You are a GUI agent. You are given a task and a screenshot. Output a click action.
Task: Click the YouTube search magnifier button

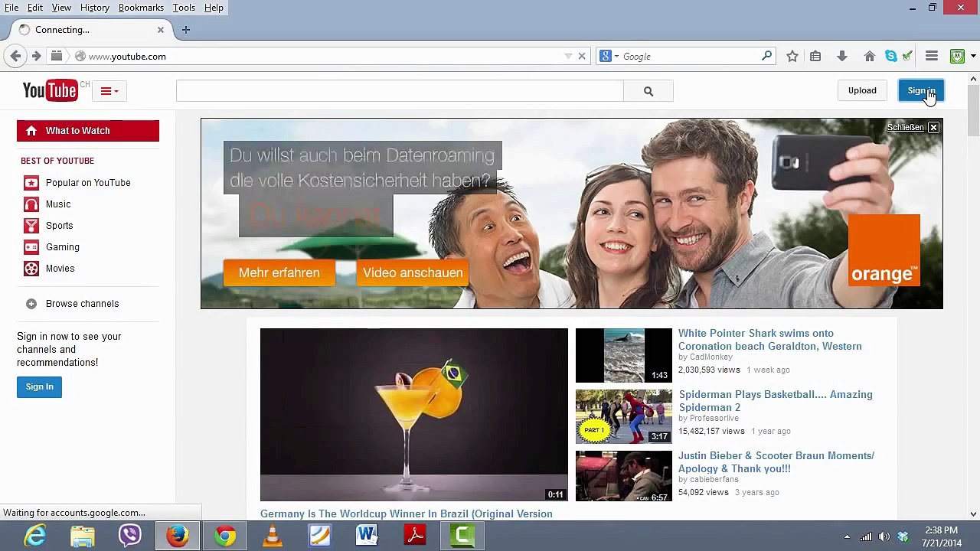[648, 91]
